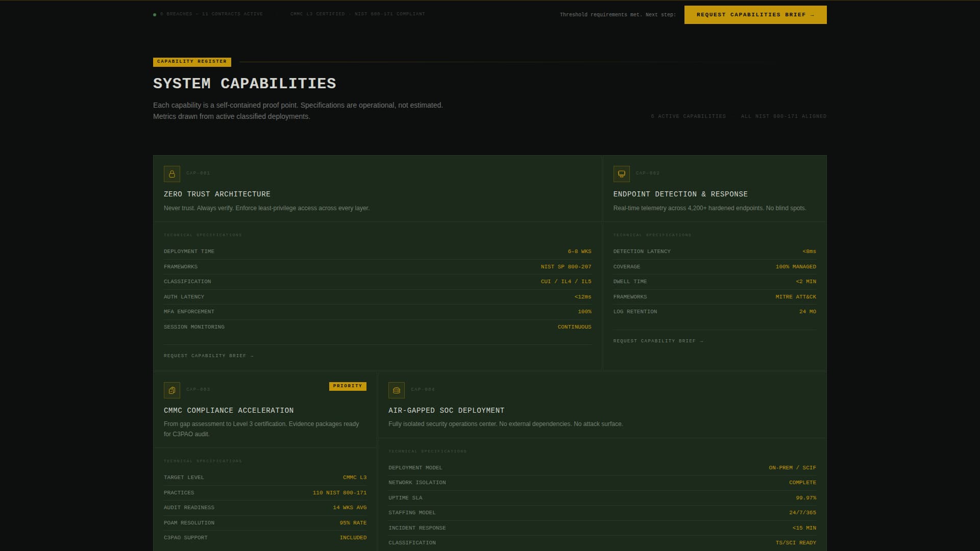Click the CMMC Compliance documents icon
Screen dimensions: 980x551
pyautogui.click(x=172, y=390)
